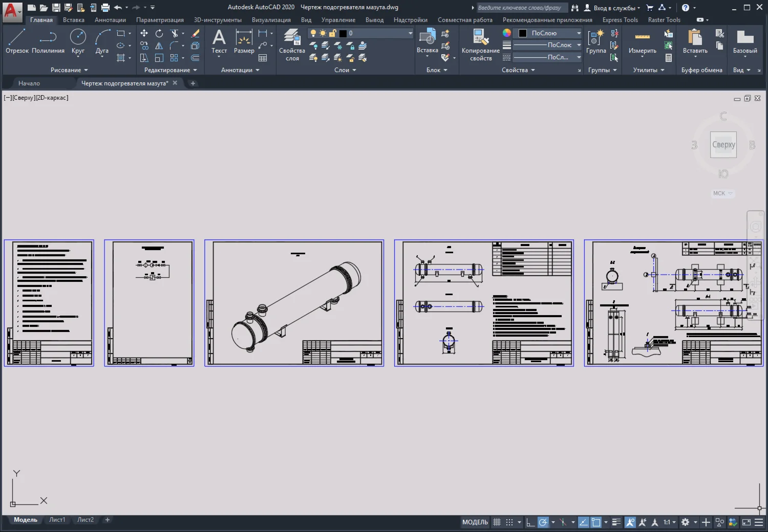Viewport: 768px width, 532px height.
Task: Select the Отрезок line tool
Action: (x=17, y=41)
